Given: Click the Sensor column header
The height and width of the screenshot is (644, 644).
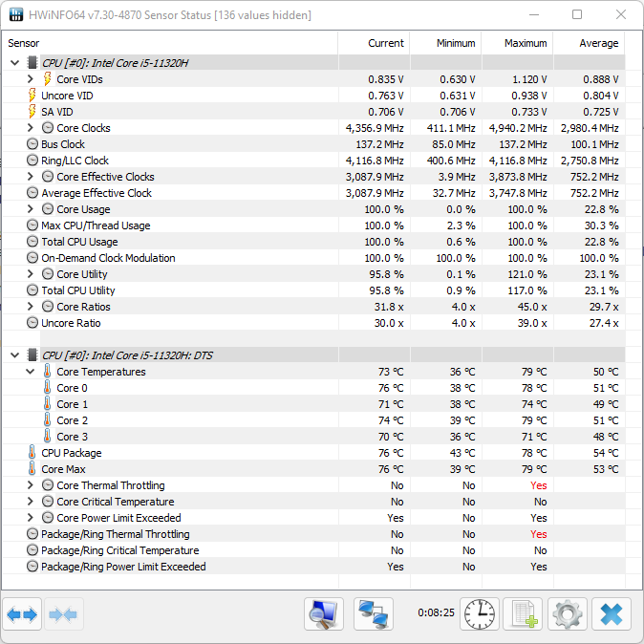Looking at the screenshot, I should tap(24, 43).
